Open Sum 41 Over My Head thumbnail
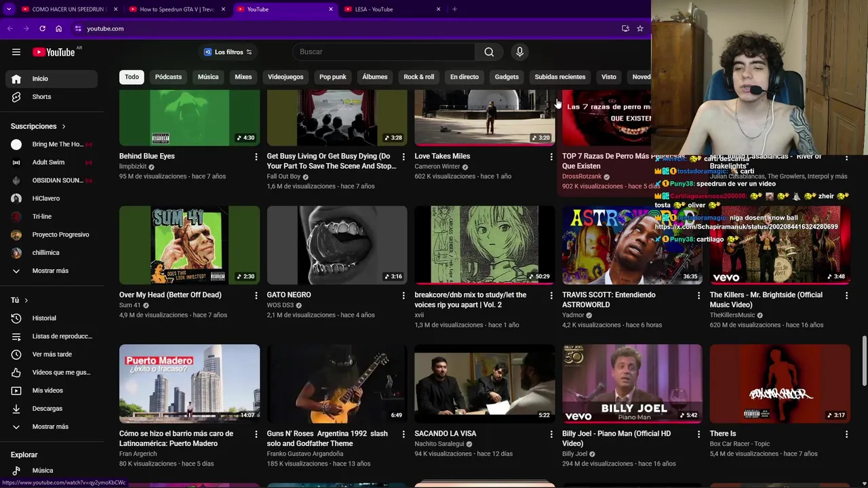Screen dimensions: 868x488 (x=189, y=245)
